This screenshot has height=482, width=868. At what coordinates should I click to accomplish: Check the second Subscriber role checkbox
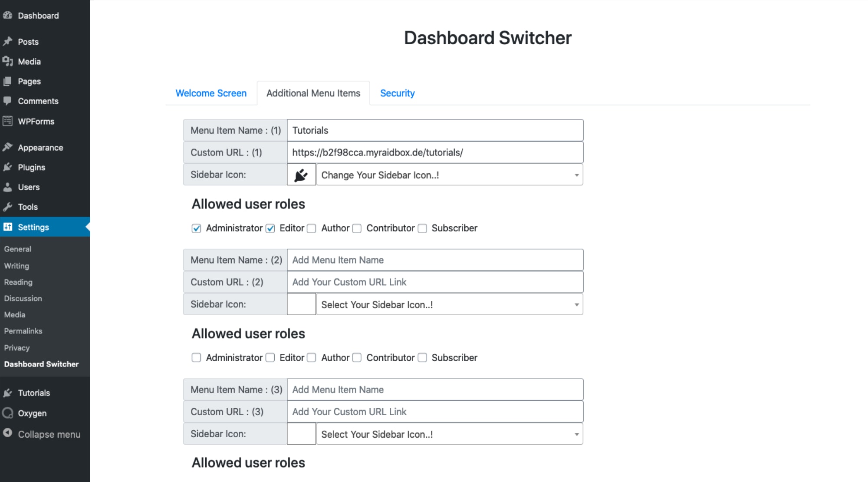tap(422, 358)
